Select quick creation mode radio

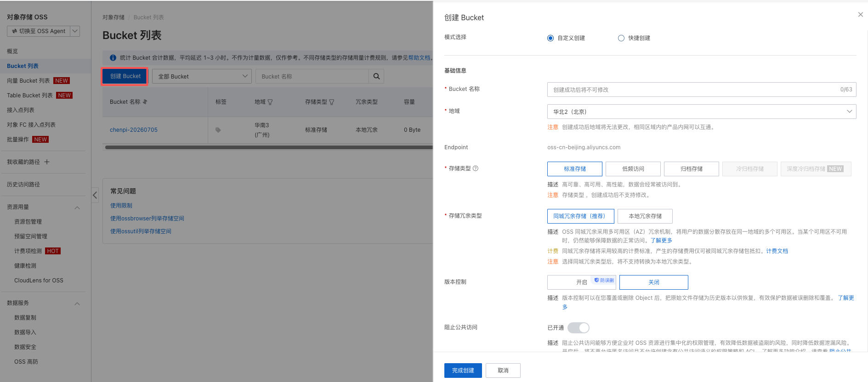click(621, 38)
